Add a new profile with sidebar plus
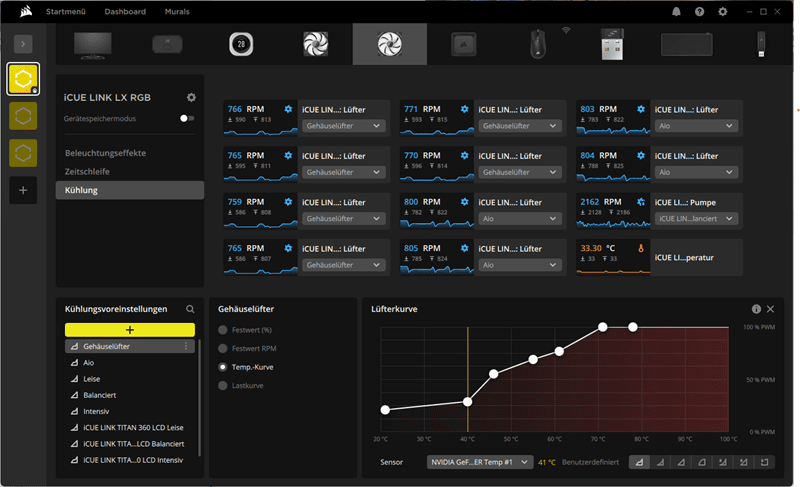800x487 pixels. 23,190
